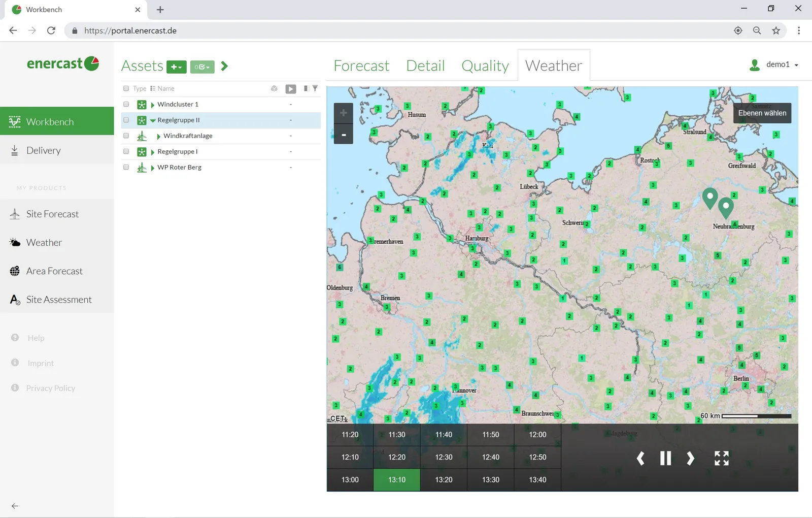Click the play icon in assets header
Viewport: 812px width, 518px height.
tap(291, 89)
